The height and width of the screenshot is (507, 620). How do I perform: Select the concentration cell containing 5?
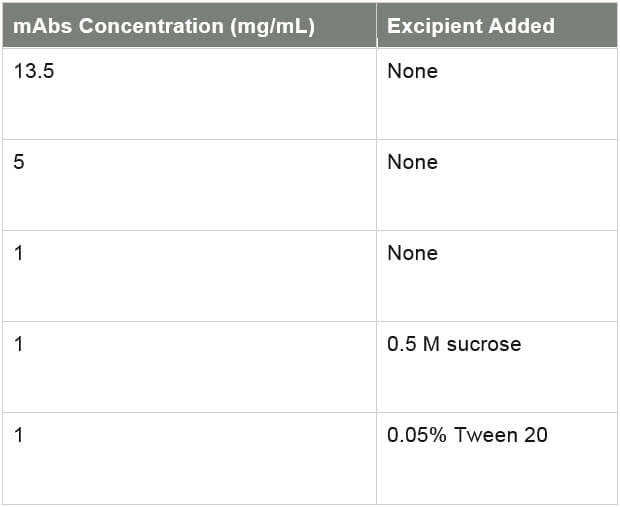pos(190,185)
